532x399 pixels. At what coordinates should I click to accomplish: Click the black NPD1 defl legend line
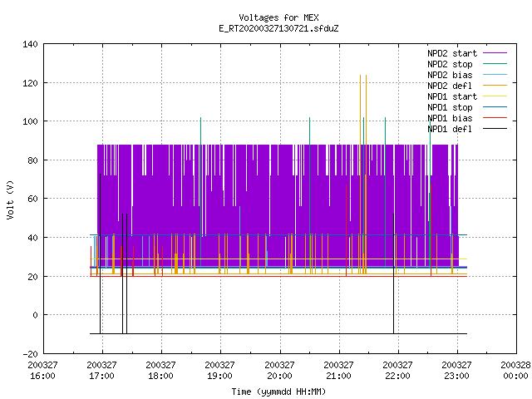[495, 129]
